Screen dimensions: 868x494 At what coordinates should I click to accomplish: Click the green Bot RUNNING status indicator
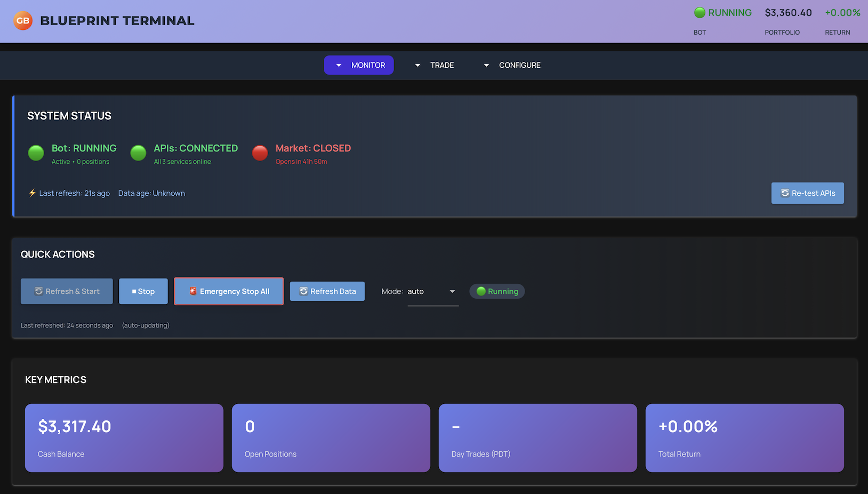coord(36,153)
